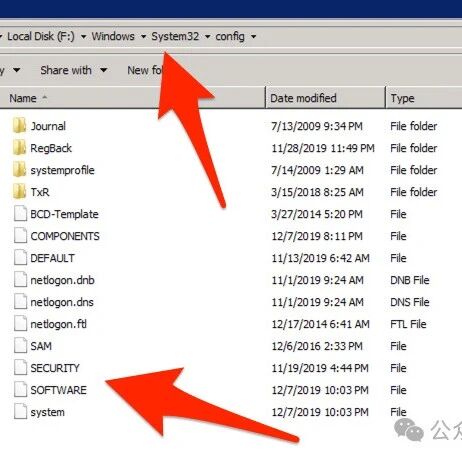Image resolution: width=462 pixels, height=462 pixels.
Task: Click the BCD-Template file icon
Action: (20, 214)
